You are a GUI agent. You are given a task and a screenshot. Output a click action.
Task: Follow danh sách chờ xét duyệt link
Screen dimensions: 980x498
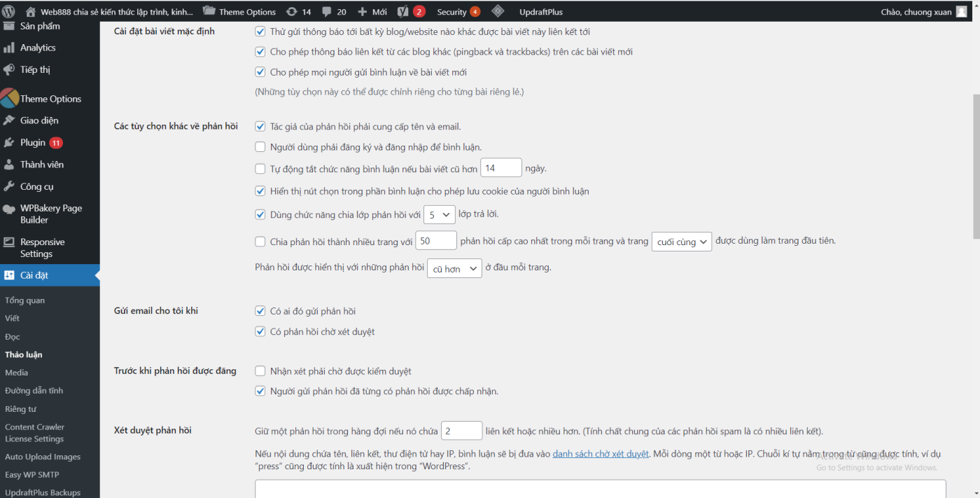point(601,454)
